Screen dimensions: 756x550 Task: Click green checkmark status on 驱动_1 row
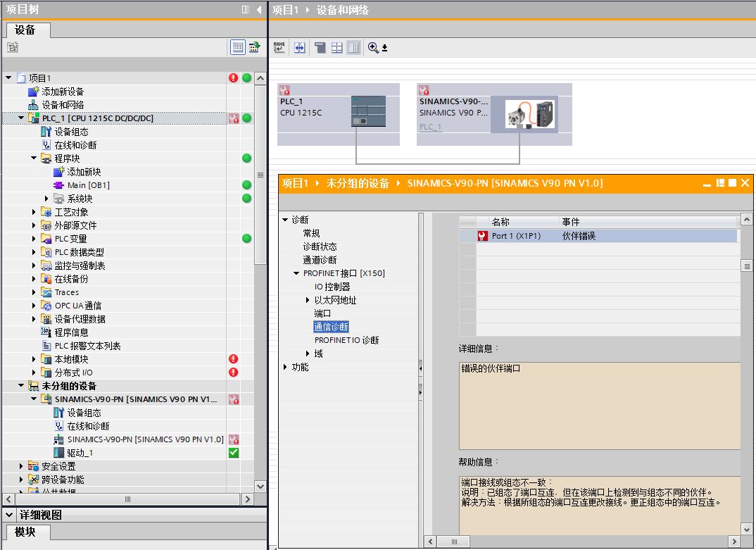tap(234, 453)
